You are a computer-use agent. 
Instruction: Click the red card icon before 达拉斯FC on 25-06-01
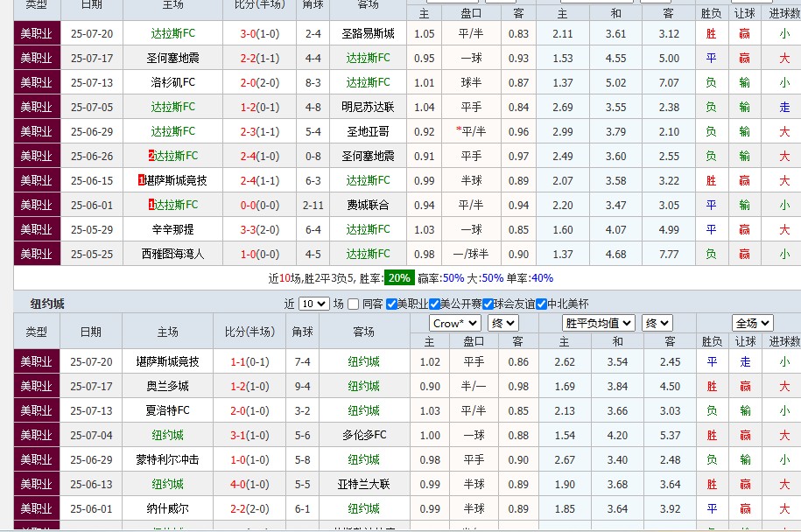(151, 204)
